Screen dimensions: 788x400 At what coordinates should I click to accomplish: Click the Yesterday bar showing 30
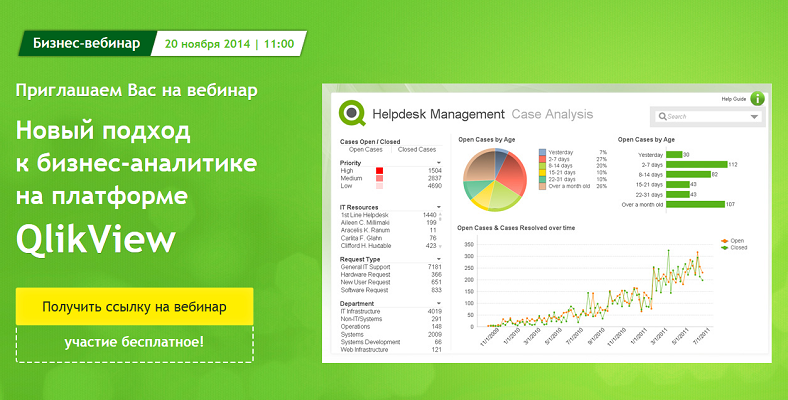(x=674, y=154)
